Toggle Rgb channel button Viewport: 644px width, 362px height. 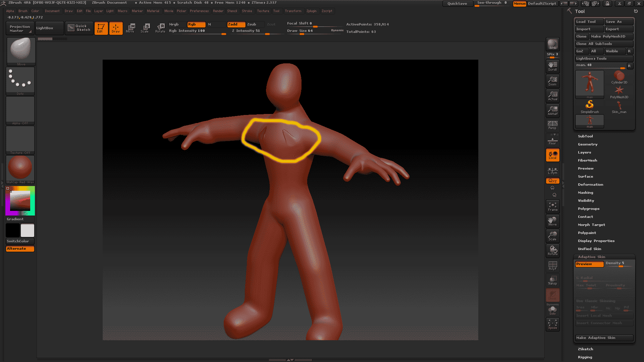[x=197, y=24]
